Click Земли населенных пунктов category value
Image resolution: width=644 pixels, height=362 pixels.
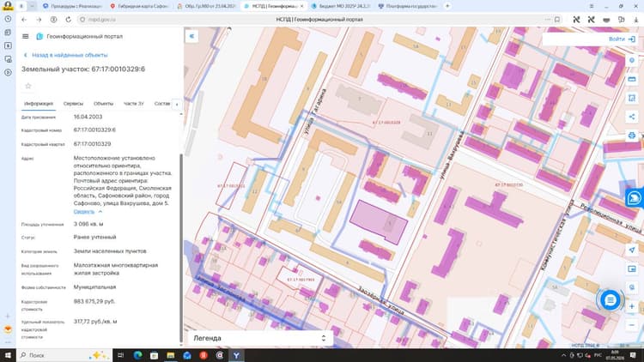(x=110, y=251)
